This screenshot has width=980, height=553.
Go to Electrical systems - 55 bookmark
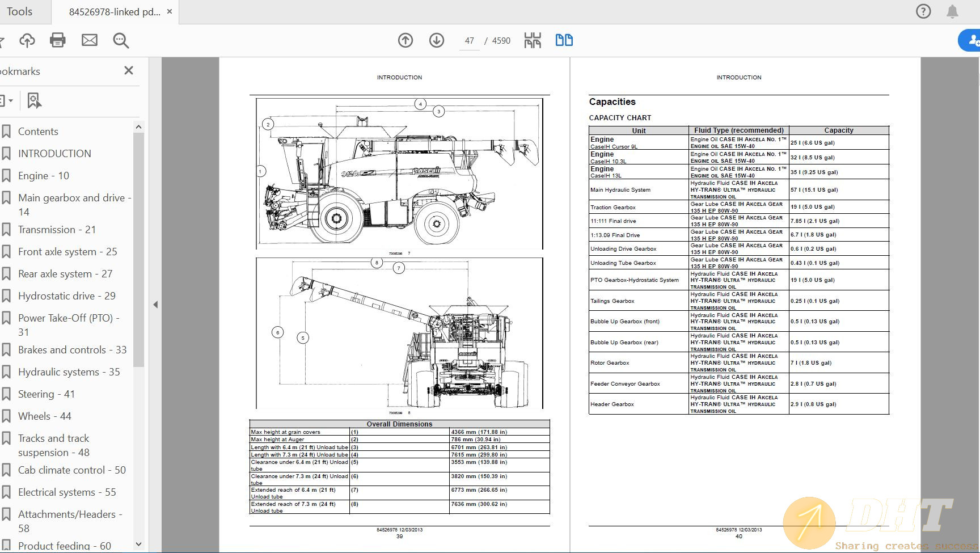[x=67, y=492]
